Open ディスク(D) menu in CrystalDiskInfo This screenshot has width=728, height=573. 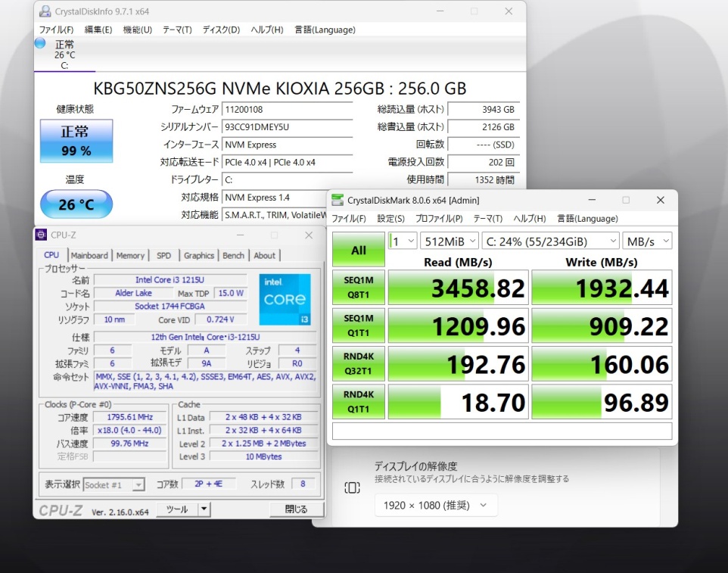point(222,30)
